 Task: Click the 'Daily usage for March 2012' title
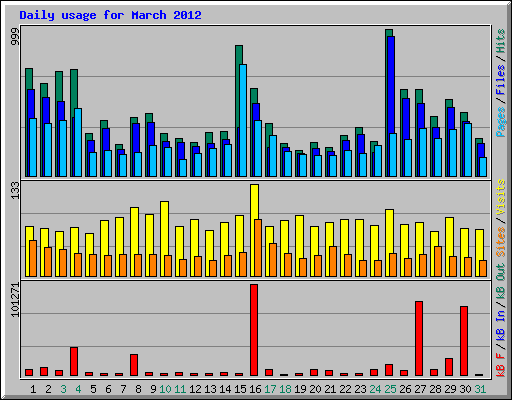click(x=110, y=15)
